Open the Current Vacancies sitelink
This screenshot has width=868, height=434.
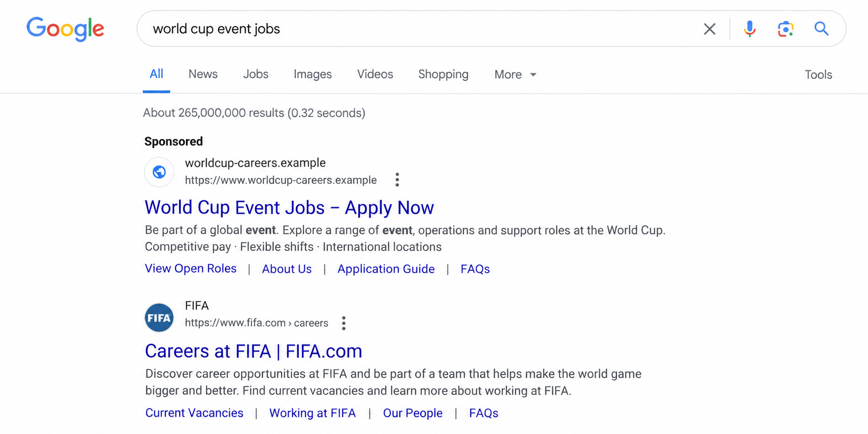click(194, 413)
